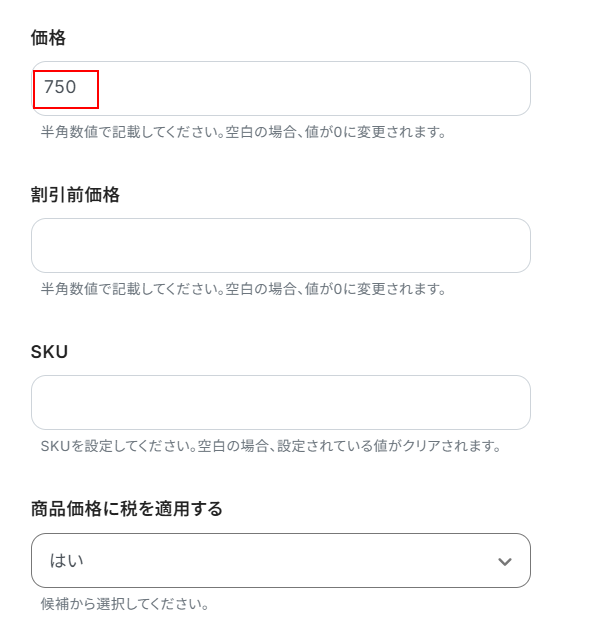Image resolution: width=613 pixels, height=638 pixels.
Task: Click the SKU heading label
Action: 49,352
